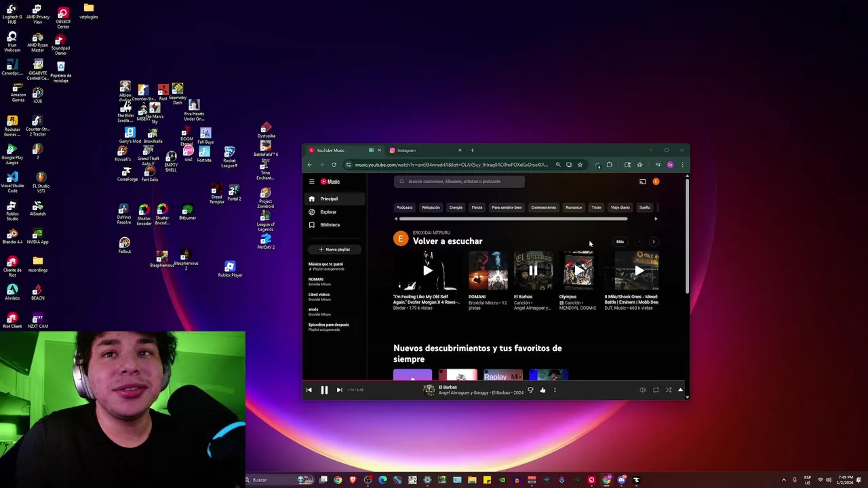Focus the song search field
The width and height of the screenshot is (868, 488).
459,182
